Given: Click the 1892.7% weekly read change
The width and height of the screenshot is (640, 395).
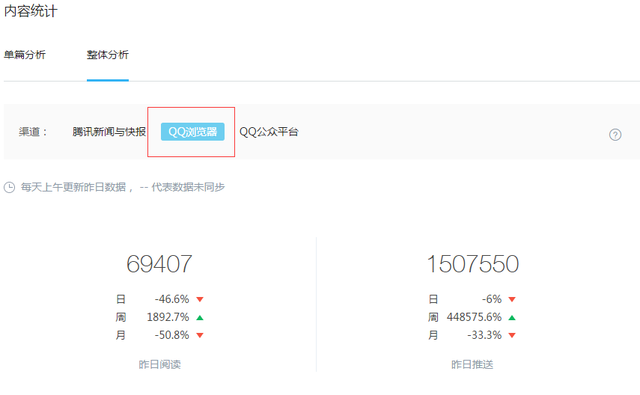Looking at the screenshot, I should [168, 317].
